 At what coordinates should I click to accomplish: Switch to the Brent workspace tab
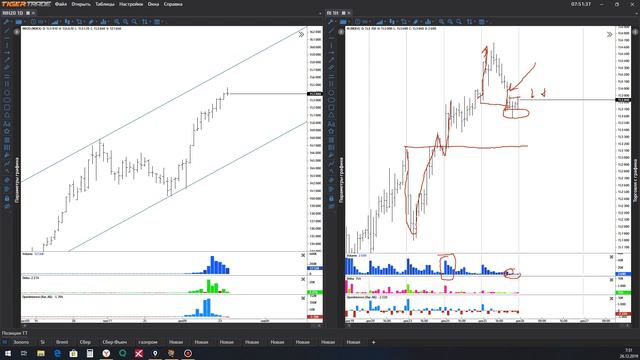(x=62, y=342)
